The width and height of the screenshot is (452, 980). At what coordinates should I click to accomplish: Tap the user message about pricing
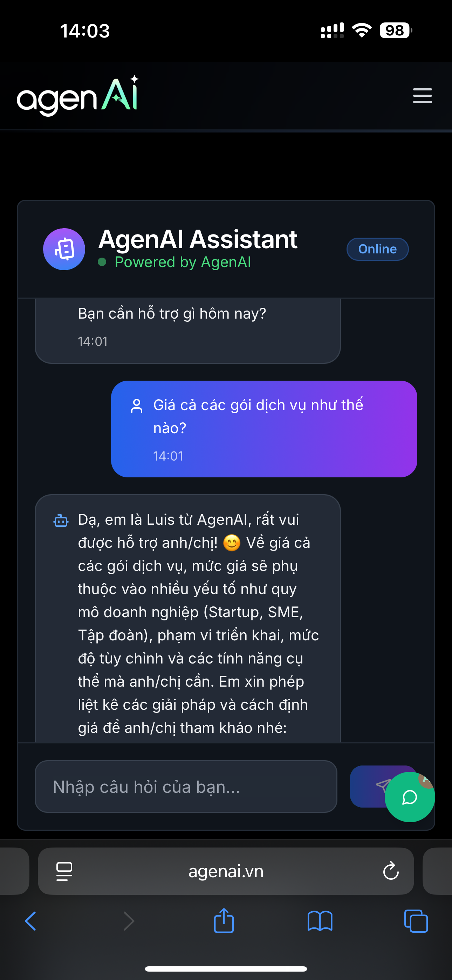(x=263, y=428)
